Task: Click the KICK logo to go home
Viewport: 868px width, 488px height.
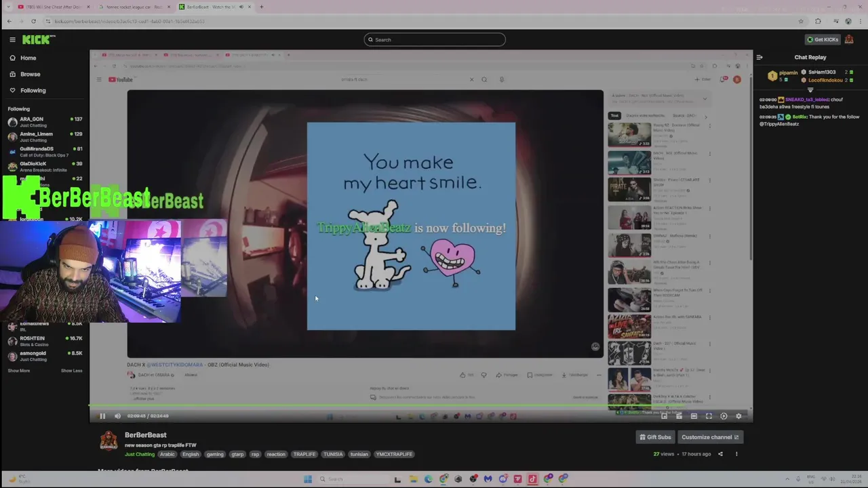Action: click(38, 39)
